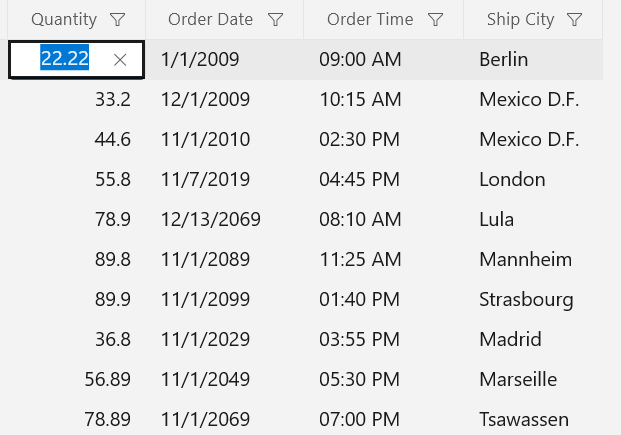Click the Ship City column header
Screen dimensions: 621x435
coord(520,20)
